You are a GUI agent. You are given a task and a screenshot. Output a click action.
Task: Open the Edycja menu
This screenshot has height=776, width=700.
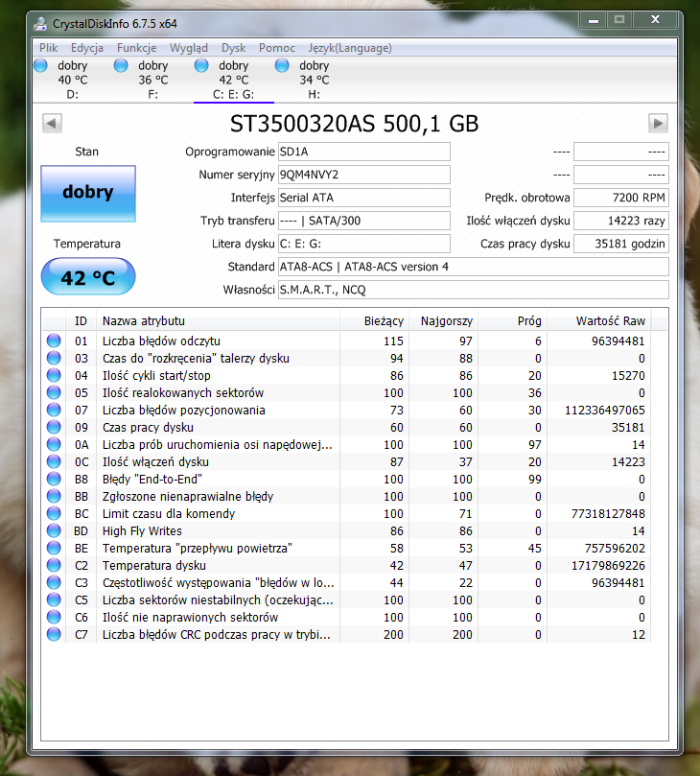(x=87, y=48)
